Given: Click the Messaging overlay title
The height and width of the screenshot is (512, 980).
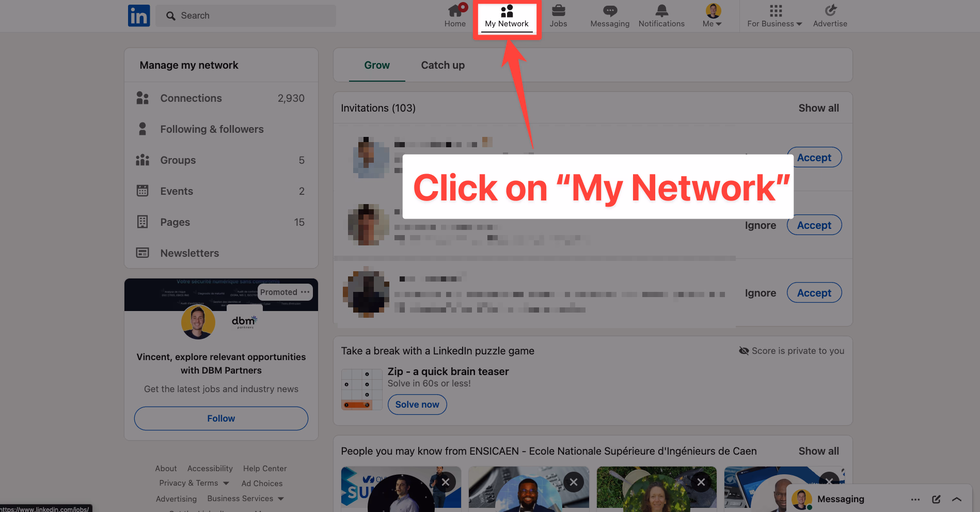Looking at the screenshot, I should pos(841,499).
